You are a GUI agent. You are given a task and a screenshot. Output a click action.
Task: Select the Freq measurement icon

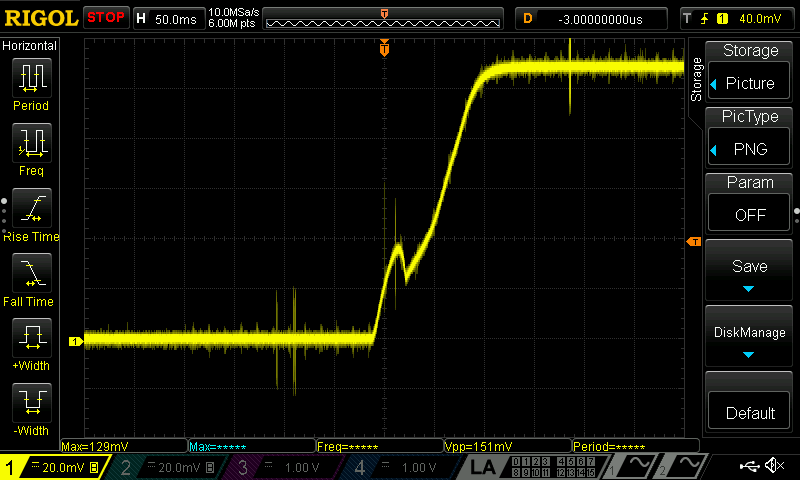[31, 145]
